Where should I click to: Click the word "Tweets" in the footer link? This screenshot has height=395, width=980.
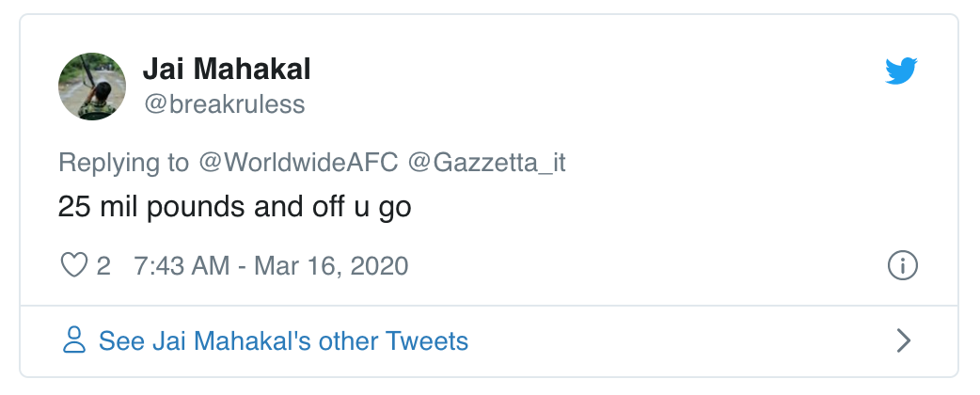click(429, 340)
